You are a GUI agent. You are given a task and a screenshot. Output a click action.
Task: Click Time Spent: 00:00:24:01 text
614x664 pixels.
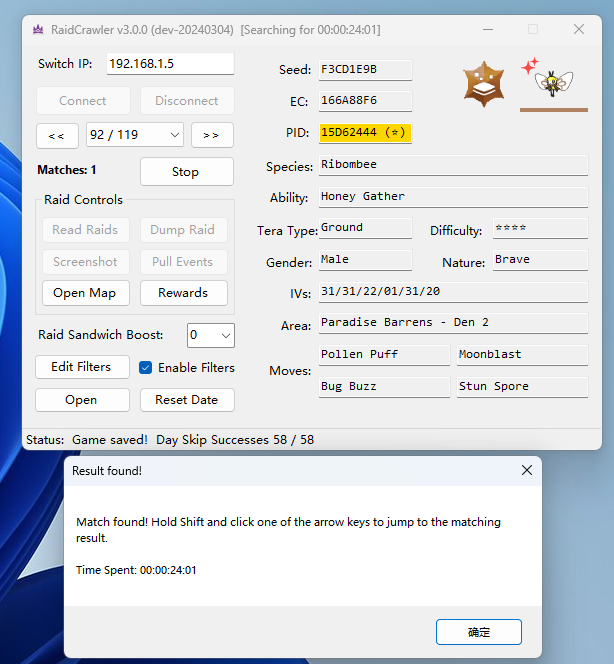(x=136, y=570)
